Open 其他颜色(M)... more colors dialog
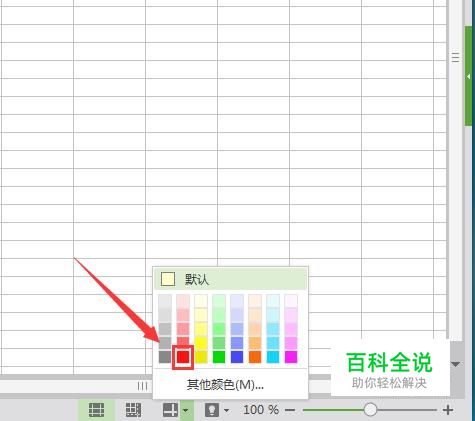Image resolution: width=475 pixels, height=421 pixels. [x=225, y=384]
